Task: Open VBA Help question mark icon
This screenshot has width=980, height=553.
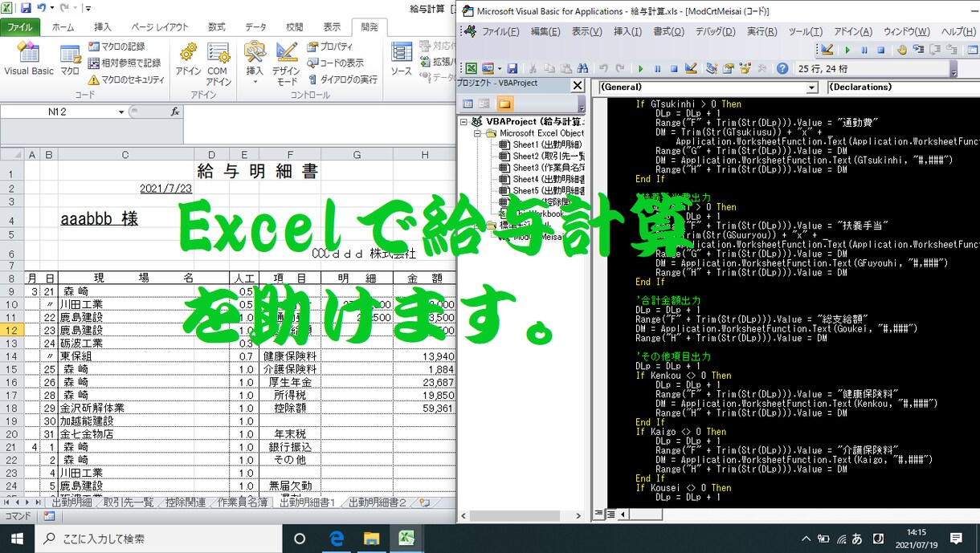Action: point(782,69)
